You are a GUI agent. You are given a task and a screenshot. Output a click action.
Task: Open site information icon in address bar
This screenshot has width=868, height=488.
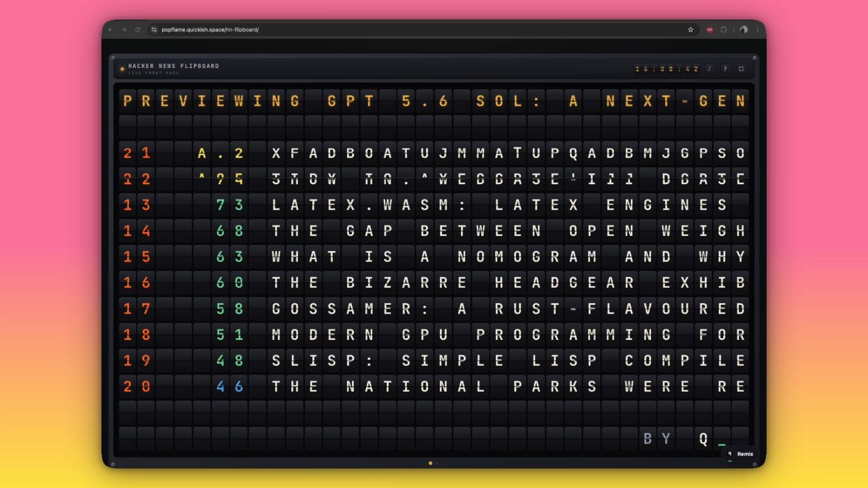click(x=154, y=30)
